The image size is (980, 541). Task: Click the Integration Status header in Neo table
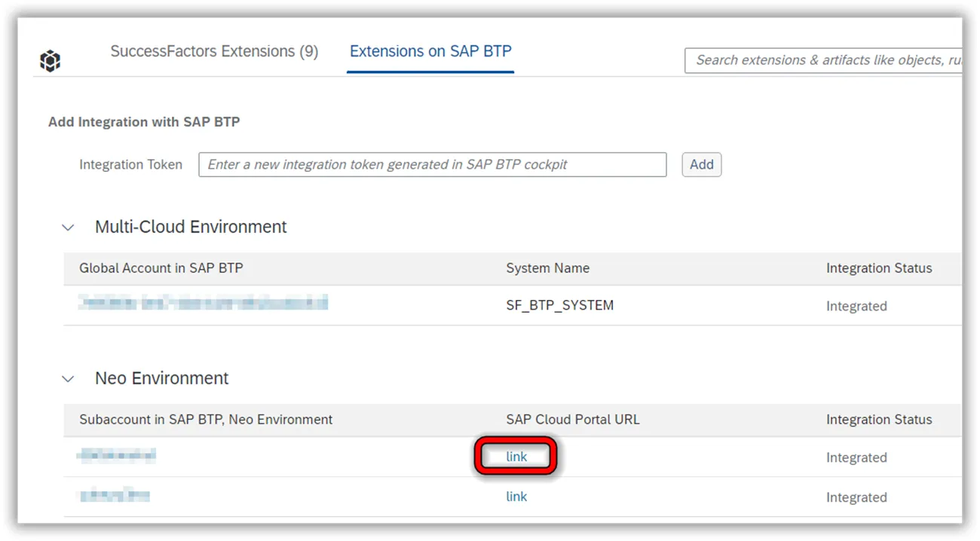coord(879,420)
